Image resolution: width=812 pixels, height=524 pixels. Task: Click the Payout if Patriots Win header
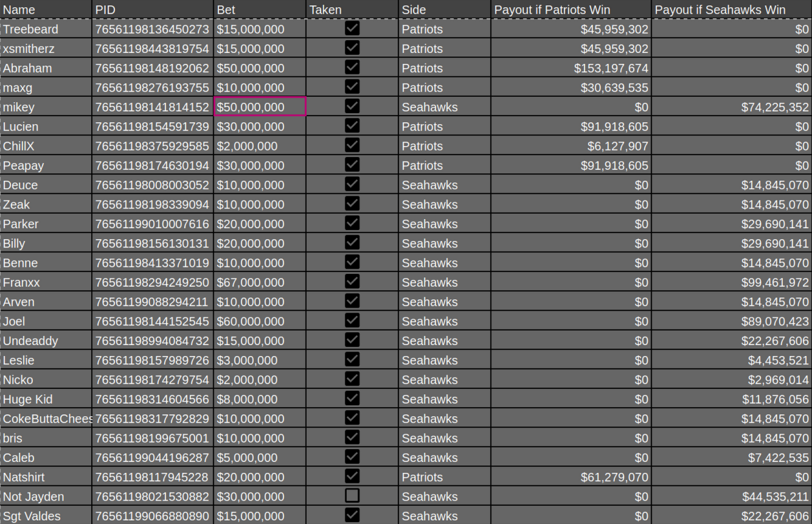571,10
